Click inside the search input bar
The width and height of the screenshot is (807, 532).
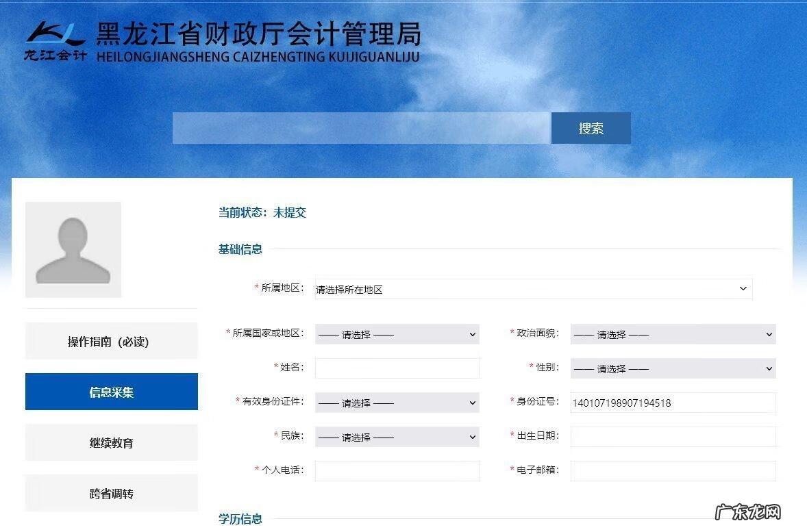tap(362, 128)
